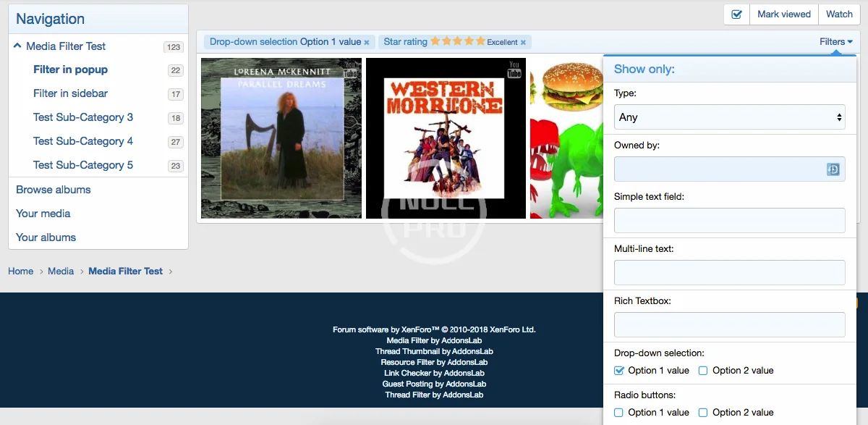
Task: Click the Mark viewed button
Action: [x=783, y=14]
